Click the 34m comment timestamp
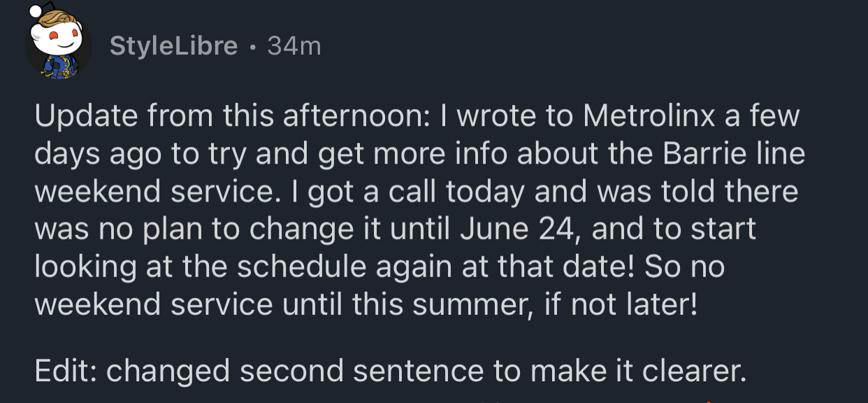 point(294,46)
